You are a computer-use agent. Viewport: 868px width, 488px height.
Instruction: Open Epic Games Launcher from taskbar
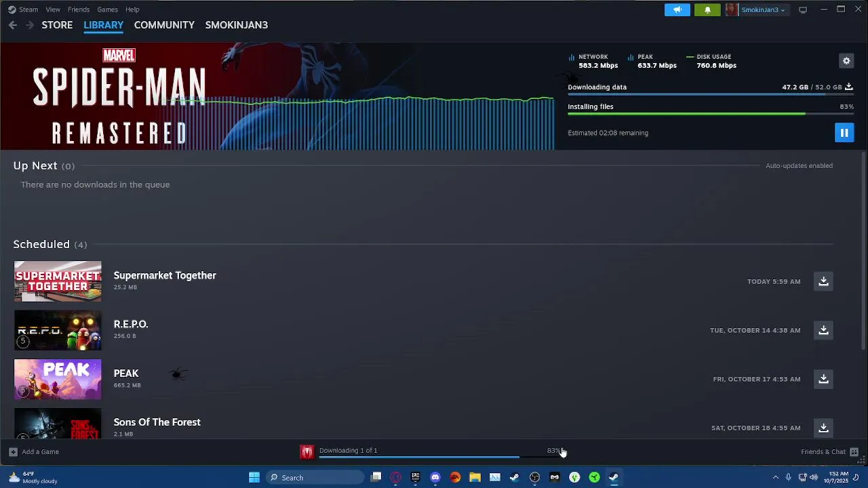pos(416,477)
